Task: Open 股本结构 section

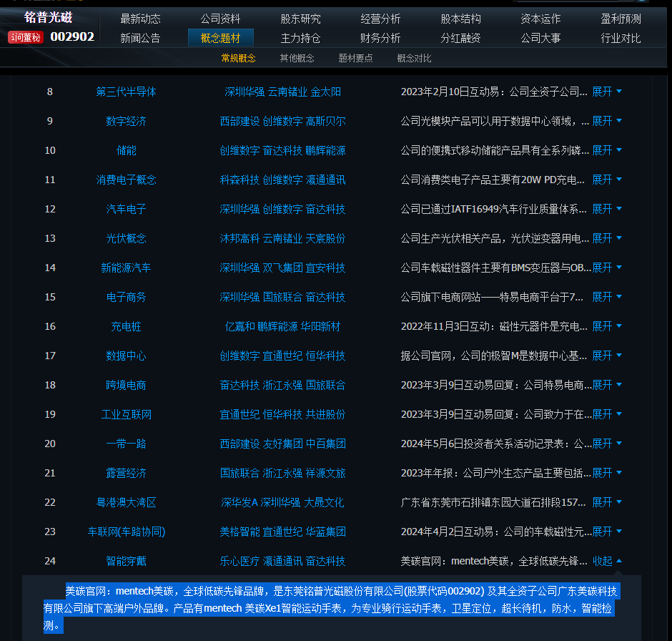Action: click(460, 19)
